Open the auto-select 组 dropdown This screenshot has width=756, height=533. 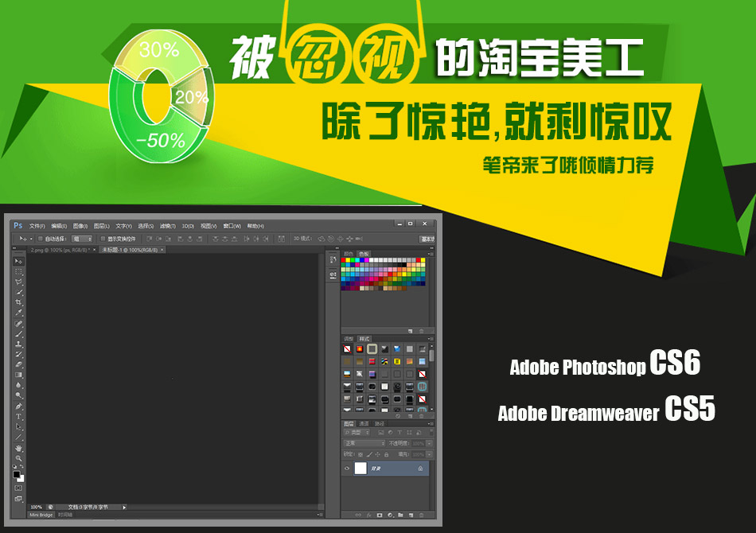(x=82, y=239)
